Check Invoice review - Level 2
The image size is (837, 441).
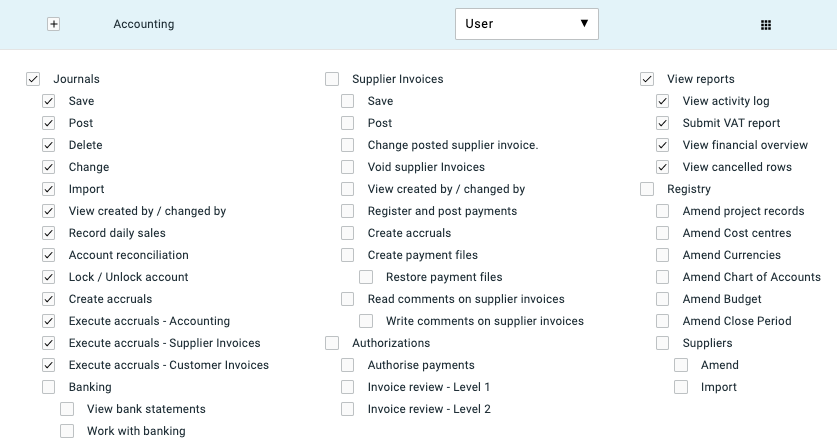click(348, 409)
